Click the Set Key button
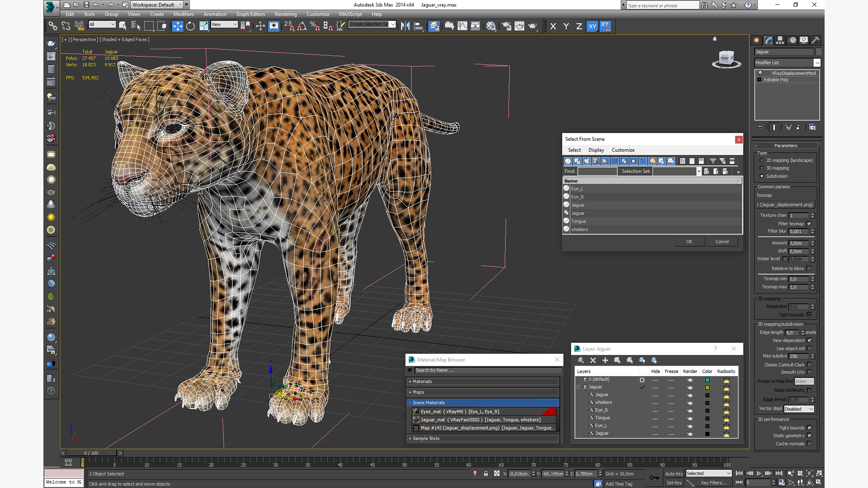This screenshot has height=488, width=868. coord(674,483)
